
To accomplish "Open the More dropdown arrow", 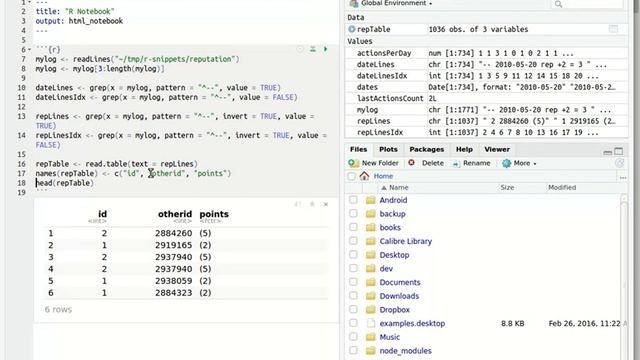I will pyautogui.click(x=535, y=164).
